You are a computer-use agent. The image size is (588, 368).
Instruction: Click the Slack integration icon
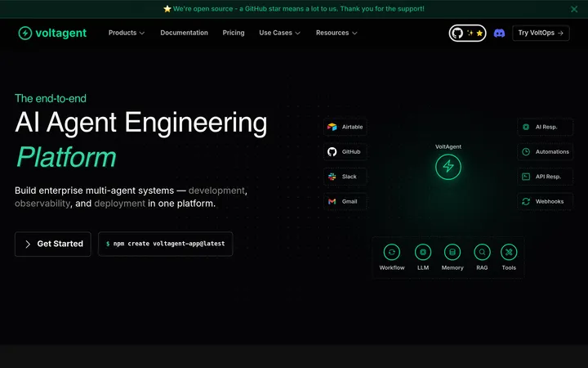pyautogui.click(x=332, y=177)
